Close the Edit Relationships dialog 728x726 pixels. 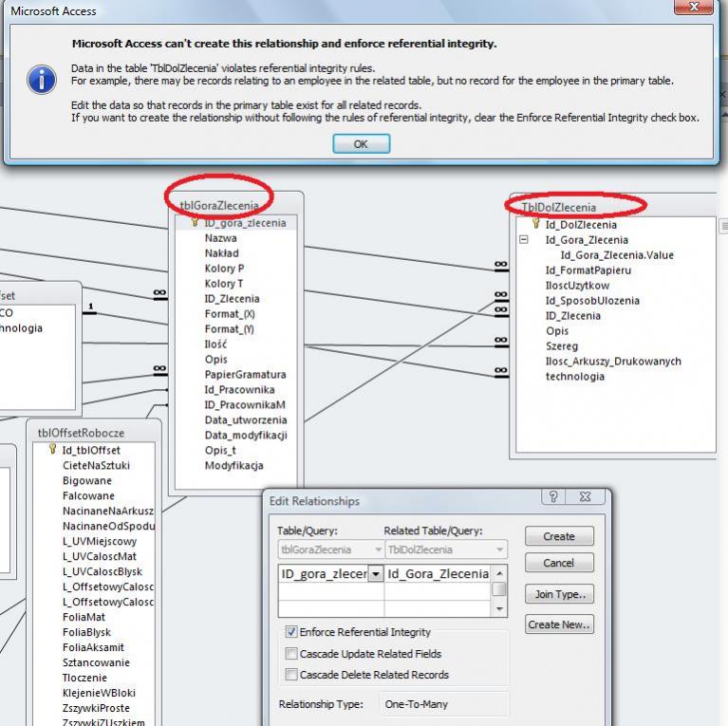pos(586,497)
